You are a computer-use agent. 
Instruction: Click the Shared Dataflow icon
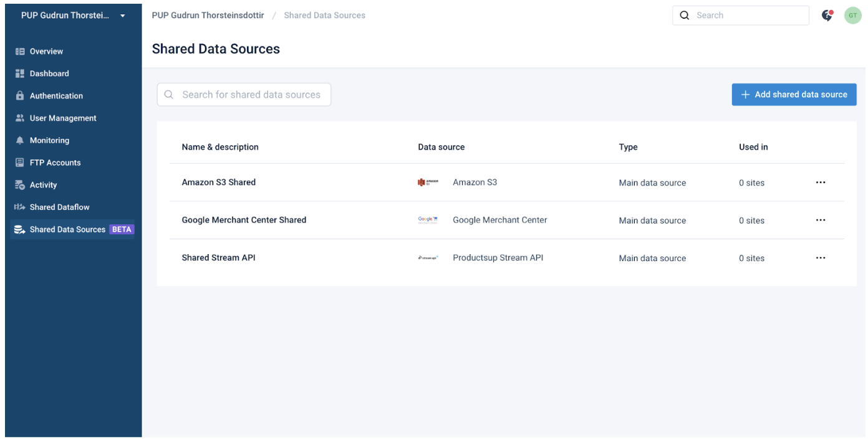(x=18, y=207)
